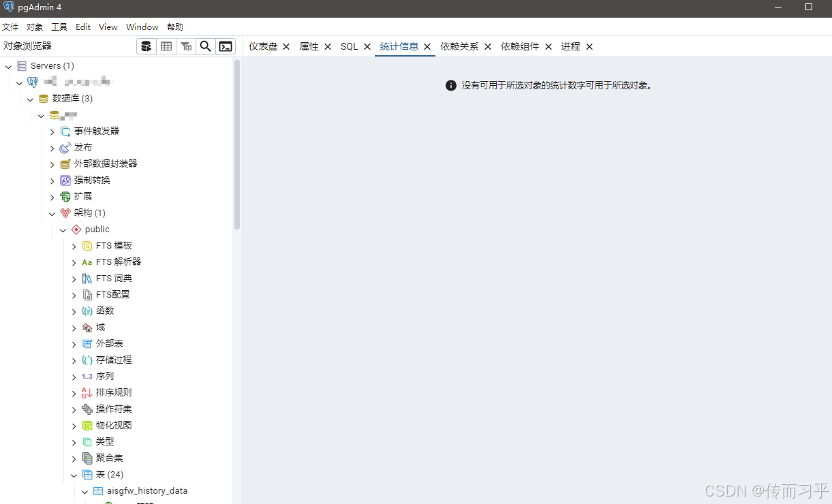Collapse the aisgfw_history_data table node
The height and width of the screenshot is (504, 832).
pos(84,491)
